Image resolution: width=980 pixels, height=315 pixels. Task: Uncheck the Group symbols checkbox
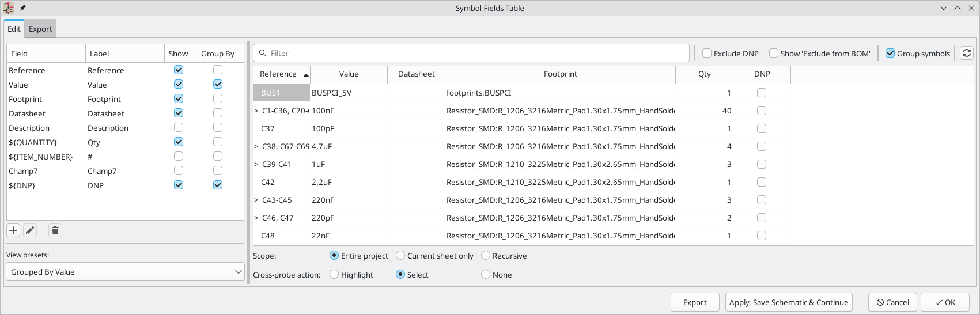click(x=890, y=54)
